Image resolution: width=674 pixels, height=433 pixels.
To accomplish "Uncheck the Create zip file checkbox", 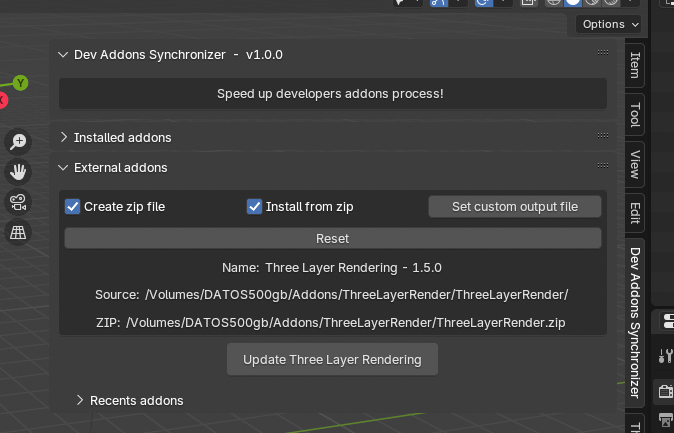I will (x=73, y=207).
